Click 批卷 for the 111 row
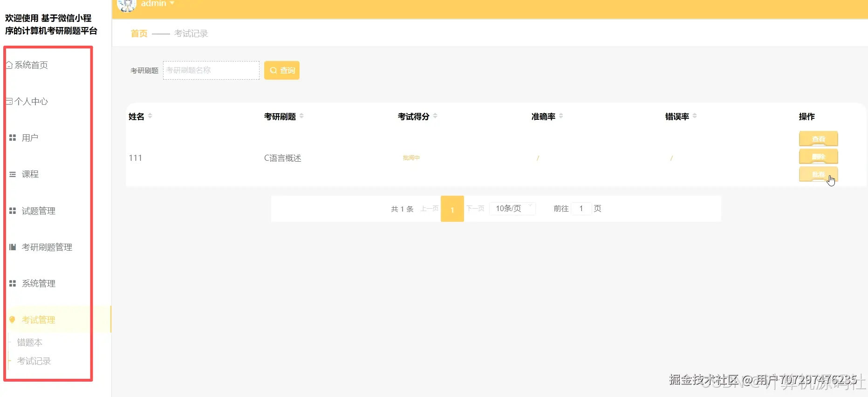 point(819,174)
